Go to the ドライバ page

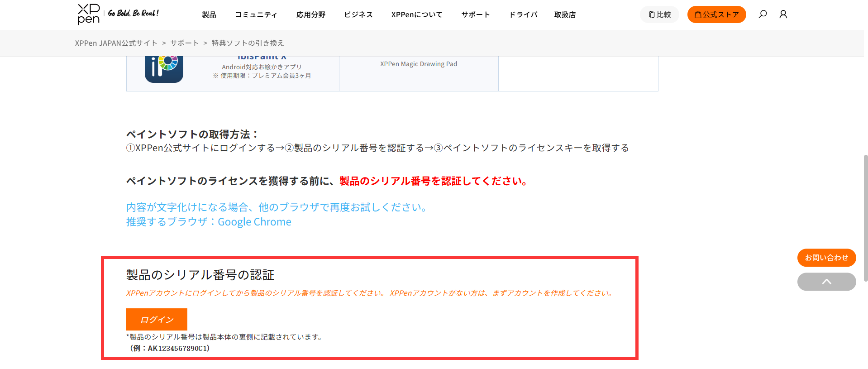[x=523, y=15]
